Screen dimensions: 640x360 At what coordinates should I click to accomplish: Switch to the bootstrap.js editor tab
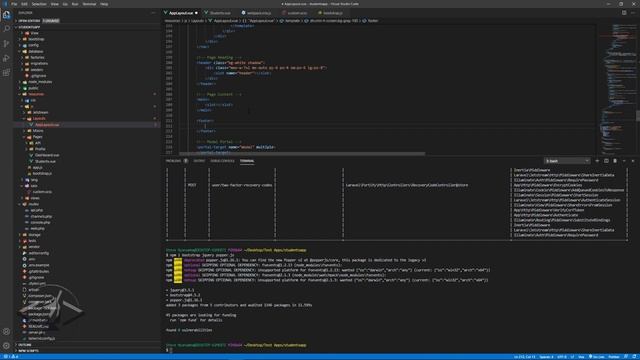coord(332,13)
